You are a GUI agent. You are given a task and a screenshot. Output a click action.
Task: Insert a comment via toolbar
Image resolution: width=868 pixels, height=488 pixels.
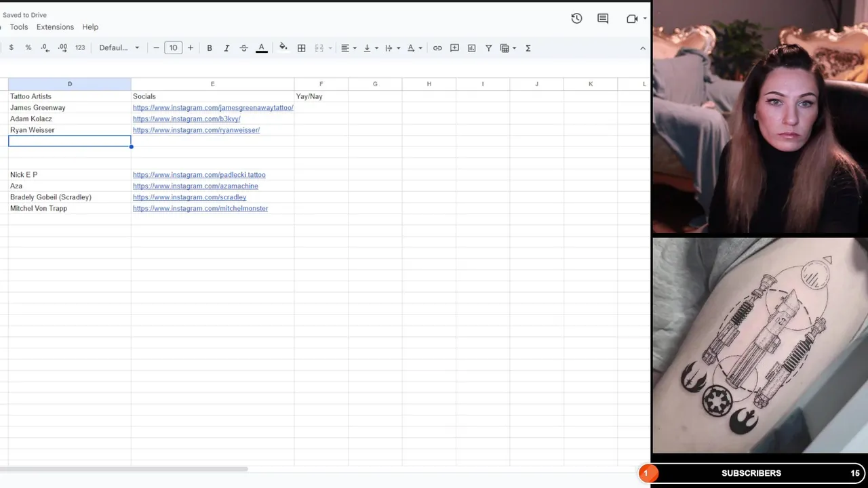(454, 48)
